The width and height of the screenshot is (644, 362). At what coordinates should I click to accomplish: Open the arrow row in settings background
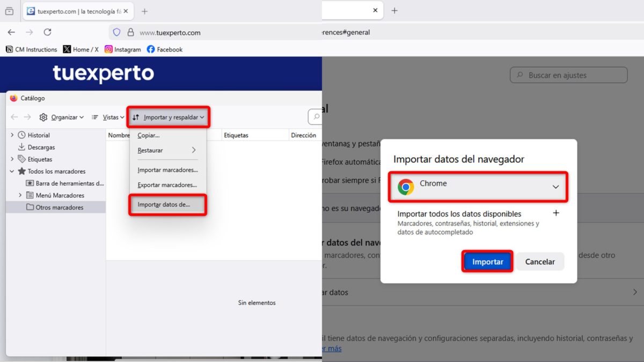483,292
